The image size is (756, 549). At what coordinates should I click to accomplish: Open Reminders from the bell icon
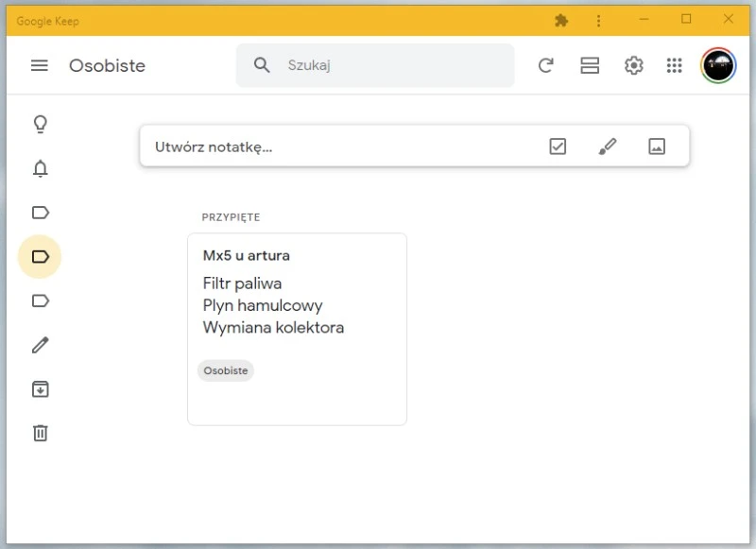pos(39,168)
